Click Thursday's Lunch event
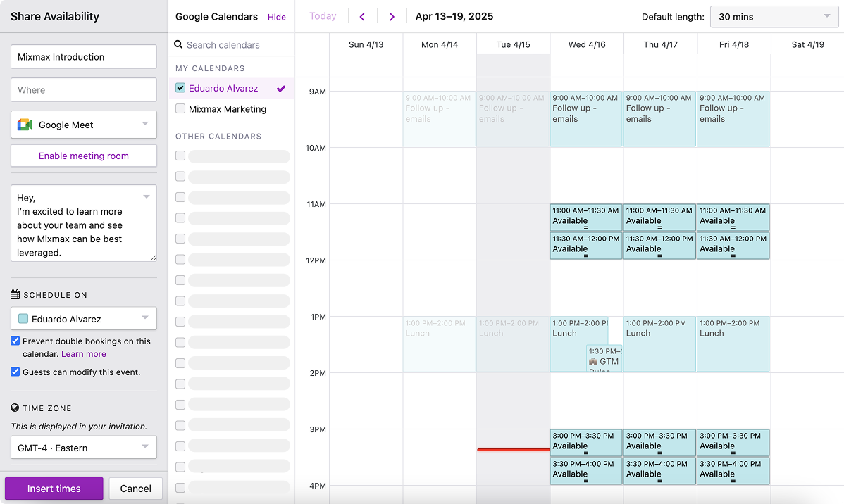This screenshot has height=504, width=844. point(659,344)
